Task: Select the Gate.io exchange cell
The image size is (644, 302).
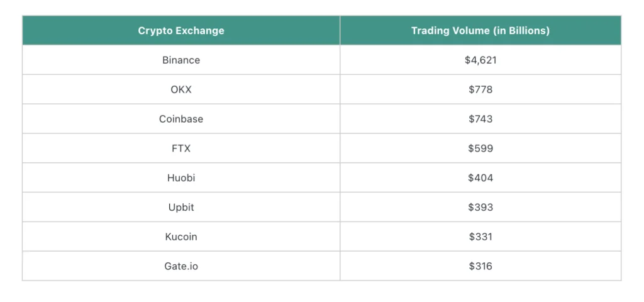Action: (x=181, y=266)
